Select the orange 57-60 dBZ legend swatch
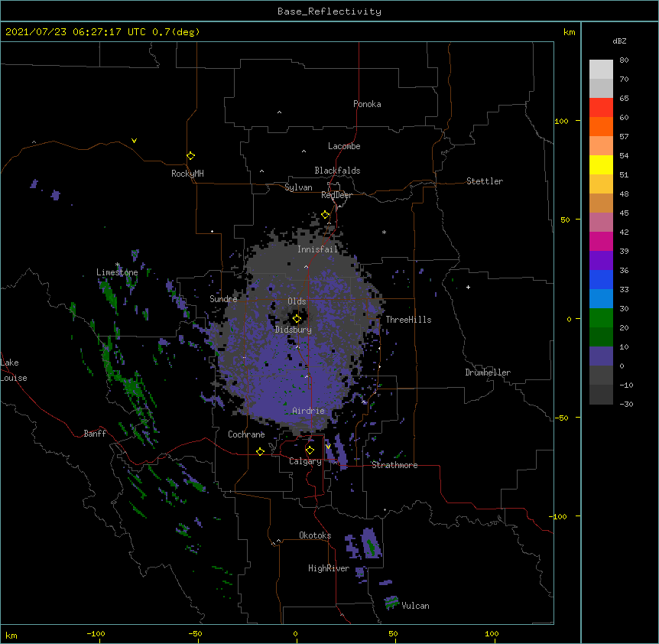 coord(601,126)
